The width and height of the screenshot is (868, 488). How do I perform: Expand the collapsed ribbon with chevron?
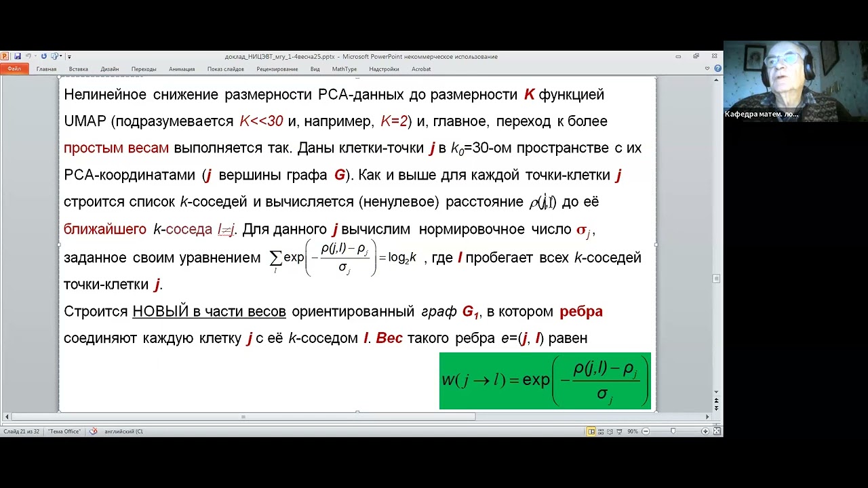point(708,68)
